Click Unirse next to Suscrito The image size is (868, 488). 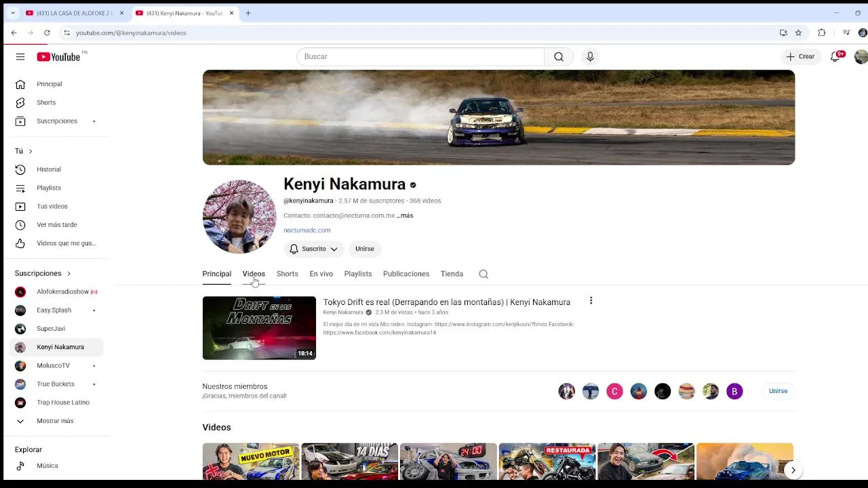365,249
